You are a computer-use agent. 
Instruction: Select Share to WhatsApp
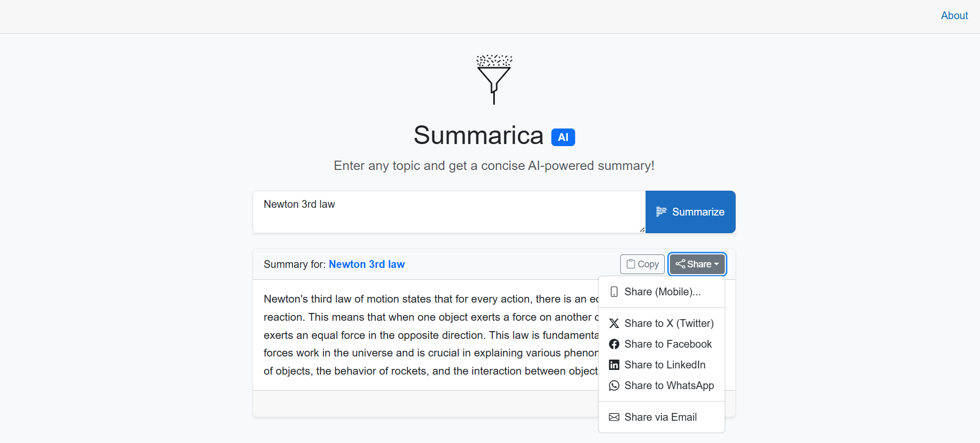click(661, 385)
